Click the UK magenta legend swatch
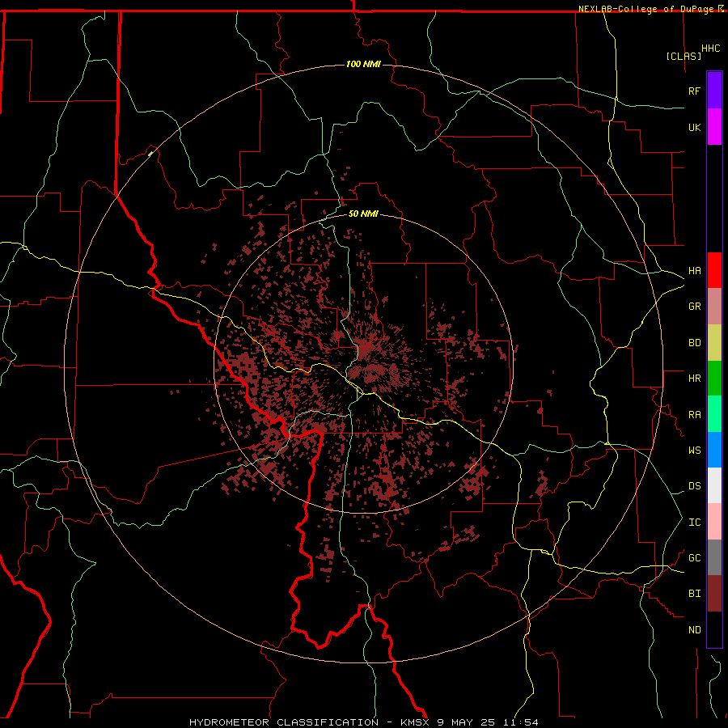 (x=714, y=127)
